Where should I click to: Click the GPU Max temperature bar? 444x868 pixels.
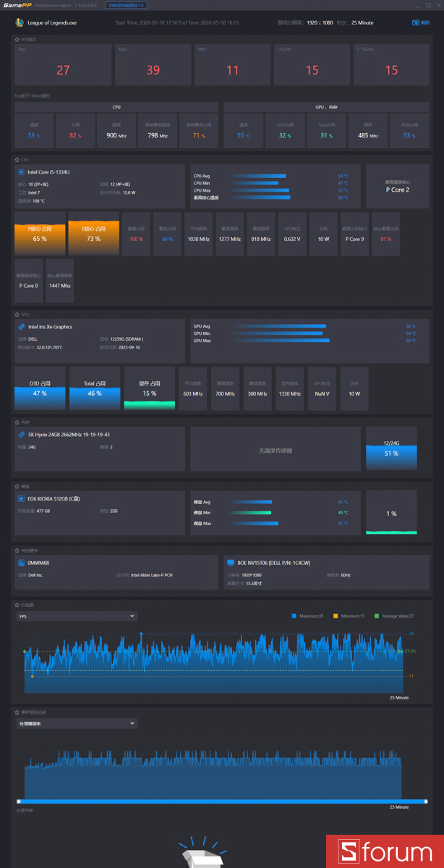(x=280, y=340)
